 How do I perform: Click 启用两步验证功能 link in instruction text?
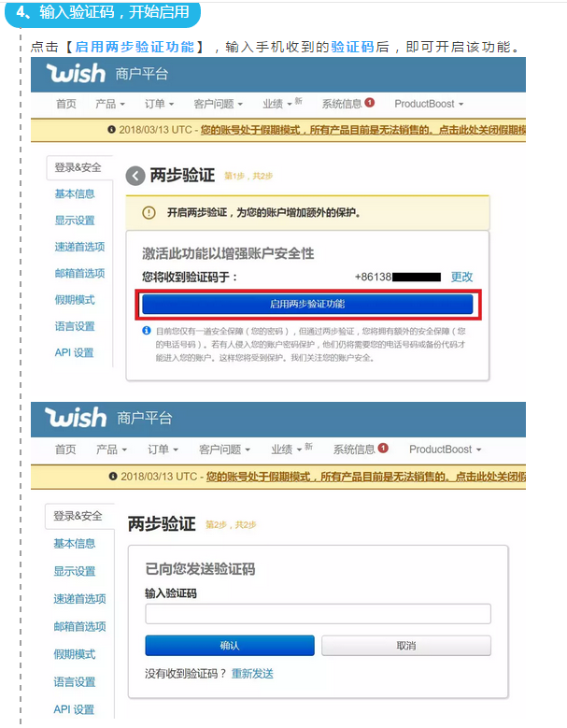135,47
